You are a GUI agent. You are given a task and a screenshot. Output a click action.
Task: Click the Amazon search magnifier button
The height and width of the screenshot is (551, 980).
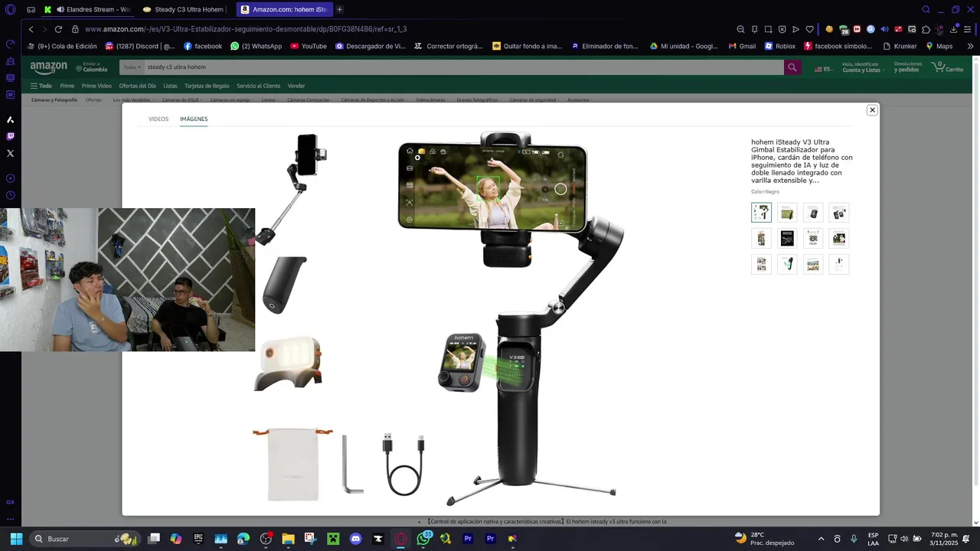click(792, 67)
